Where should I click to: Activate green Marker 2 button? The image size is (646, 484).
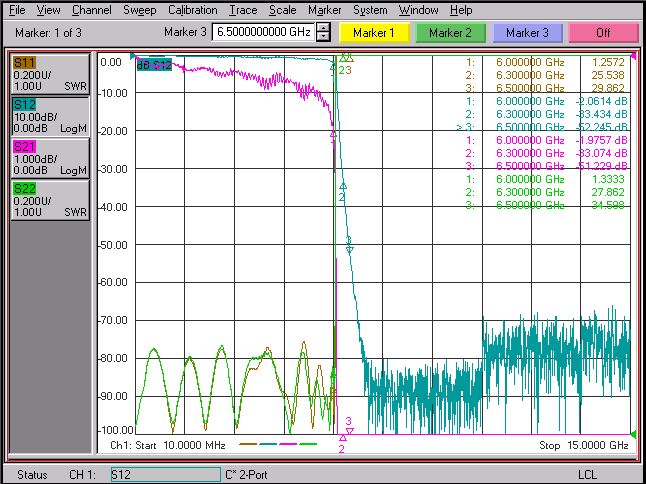(450, 33)
